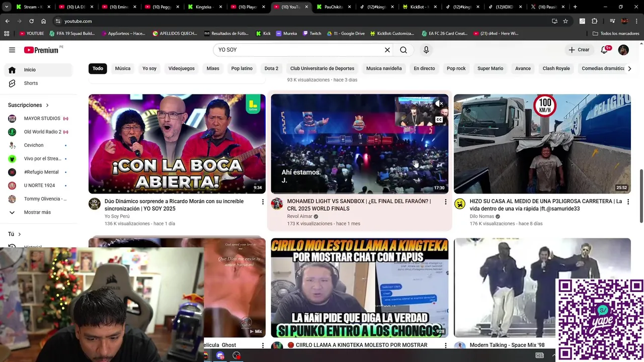The image size is (644, 362).
Task: Open the Mureka bookmark
Action: tap(286, 33)
